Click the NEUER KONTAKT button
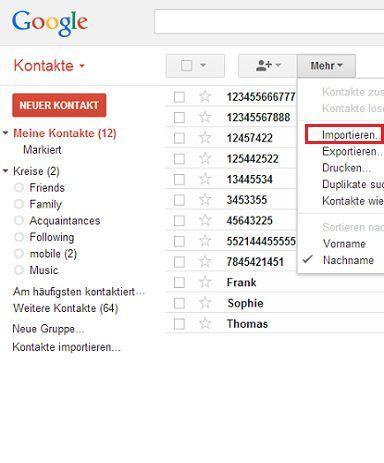 pyautogui.click(x=59, y=105)
